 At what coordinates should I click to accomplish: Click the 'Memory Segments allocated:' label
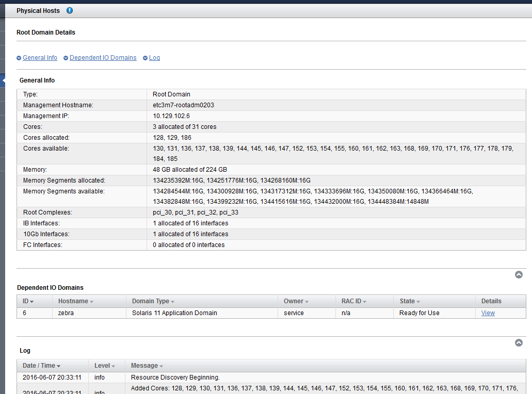(x=64, y=180)
